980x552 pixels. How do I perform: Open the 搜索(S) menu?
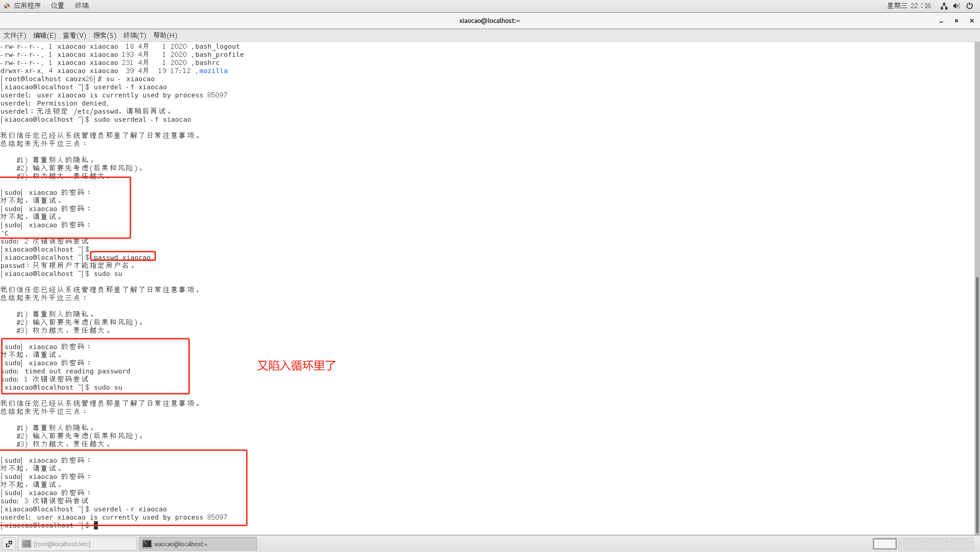coord(105,35)
